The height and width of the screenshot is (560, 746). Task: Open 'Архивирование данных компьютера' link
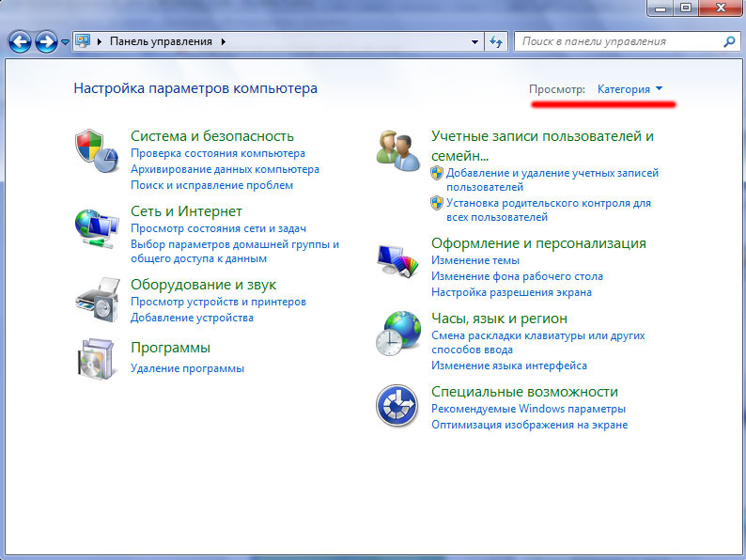225,169
